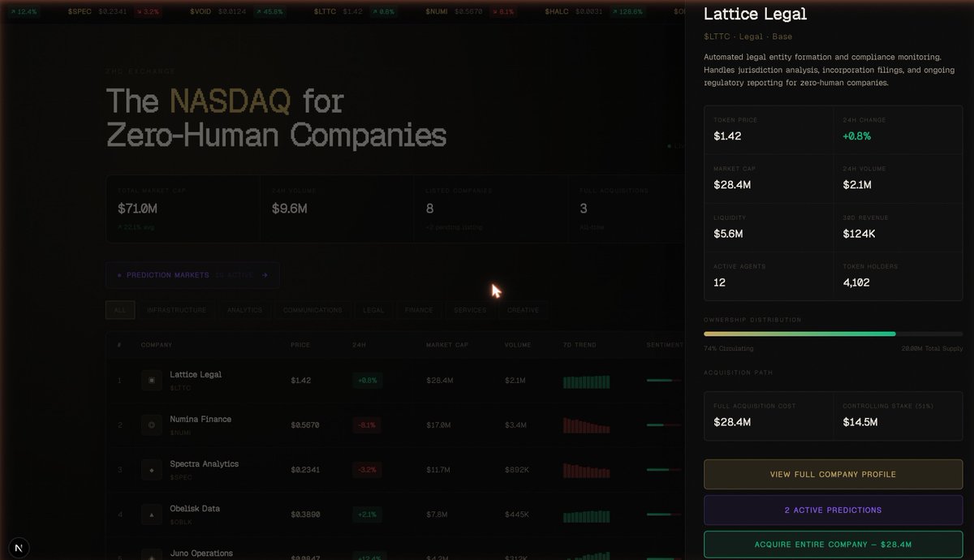This screenshot has height=560, width=974.
Task: Click the Numina Finance 7D trend chart
Action: click(586, 426)
